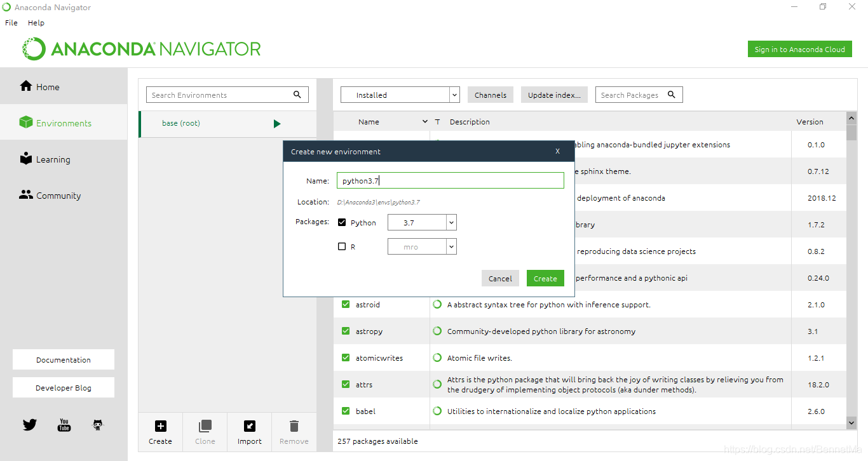Click the package list scrollbar up arrow
This screenshot has width=868, height=461.
851,118
